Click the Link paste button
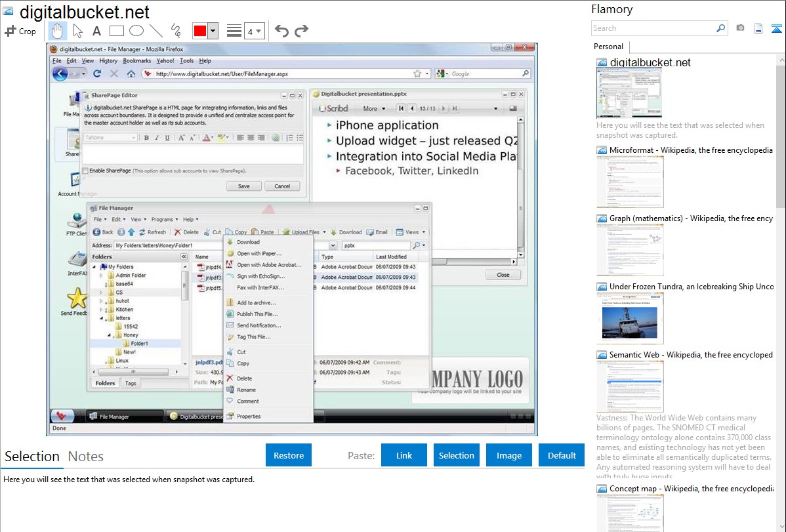This screenshot has width=786, height=532. pyautogui.click(x=404, y=455)
